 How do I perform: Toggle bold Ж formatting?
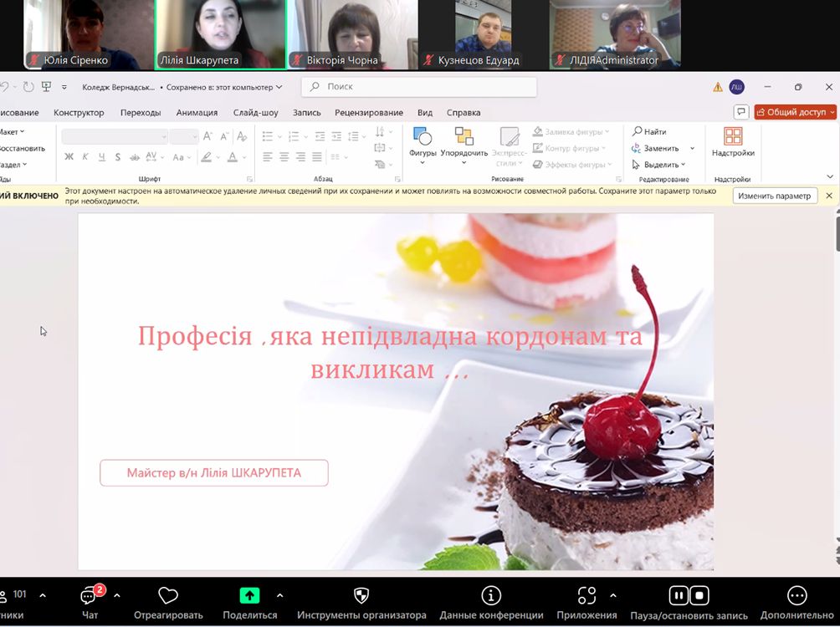point(69,156)
